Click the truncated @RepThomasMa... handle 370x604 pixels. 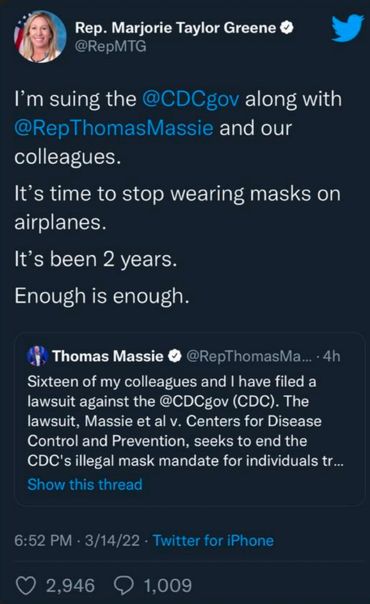point(249,356)
